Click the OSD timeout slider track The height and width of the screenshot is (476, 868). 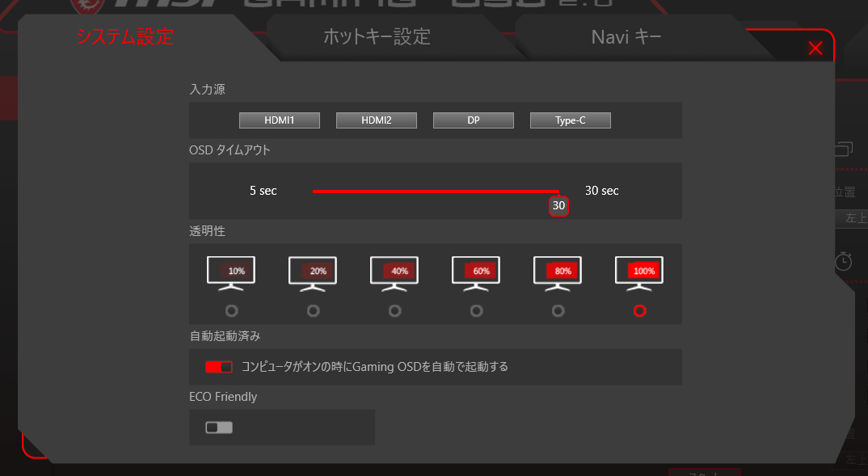click(x=436, y=192)
